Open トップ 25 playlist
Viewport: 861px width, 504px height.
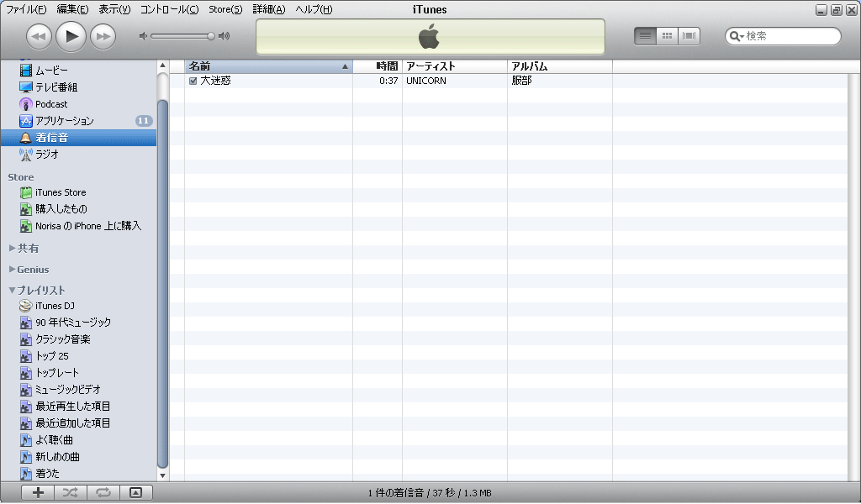pyautogui.click(x=78, y=356)
